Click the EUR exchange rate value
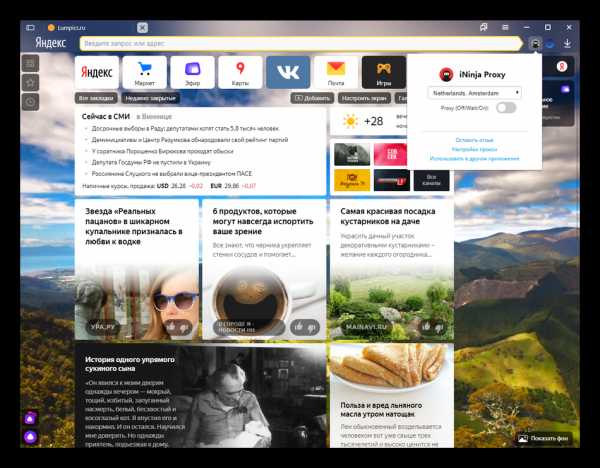This screenshot has width=600, height=468. 232,186
